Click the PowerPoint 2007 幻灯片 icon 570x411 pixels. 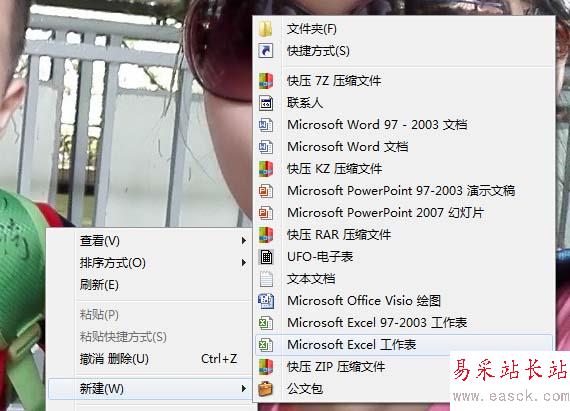click(x=266, y=213)
